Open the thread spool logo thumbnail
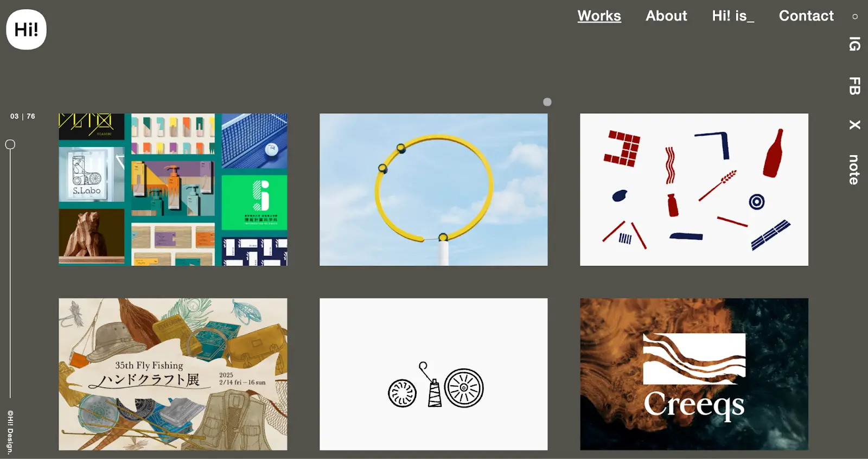Screen dimensions: 868x459 pyautogui.click(x=433, y=374)
